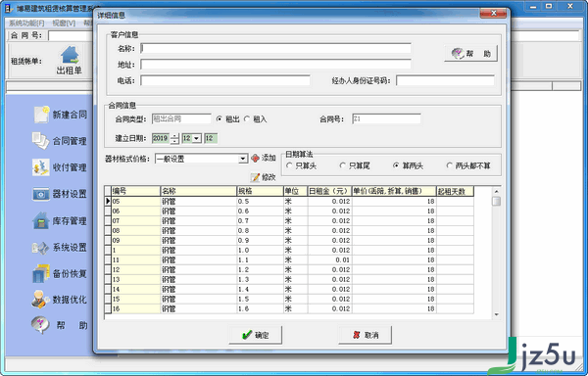The width and height of the screenshot is (588, 376).
Task: Click the 日租金（元） column header
Action: point(329,191)
